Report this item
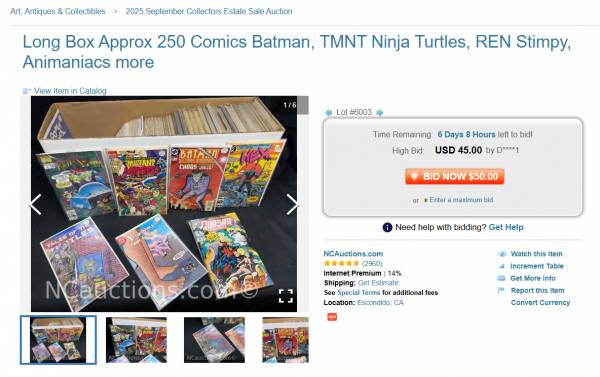The width and height of the screenshot is (600, 377). point(538,291)
